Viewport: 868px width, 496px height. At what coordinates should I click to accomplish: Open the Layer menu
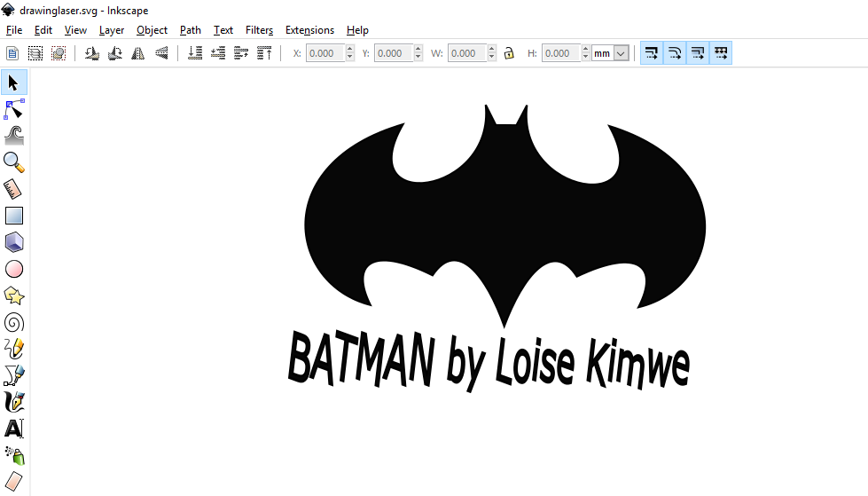(x=111, y=30)
